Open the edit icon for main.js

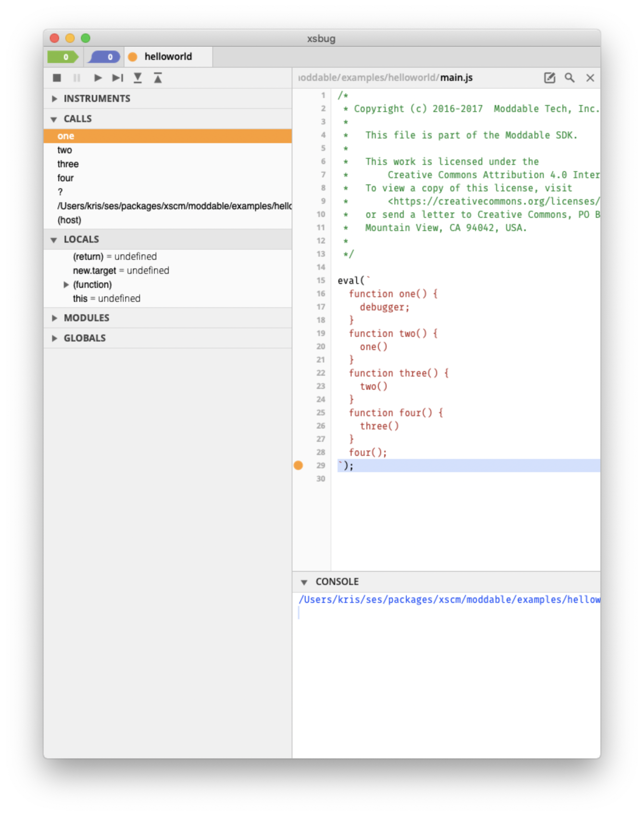click(x=549, y=78)
